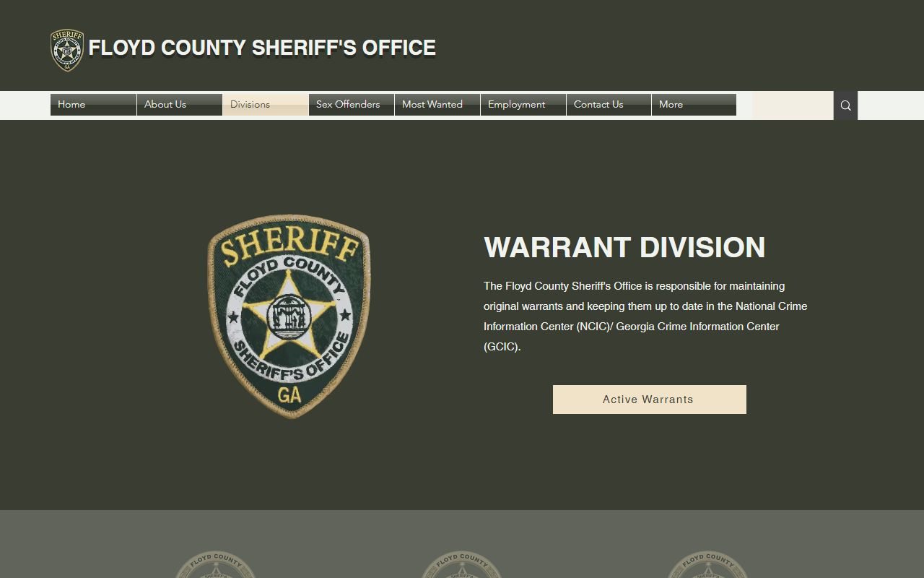Go to Sex Offenders page
924x578 pixels.
tap(351, 105)
